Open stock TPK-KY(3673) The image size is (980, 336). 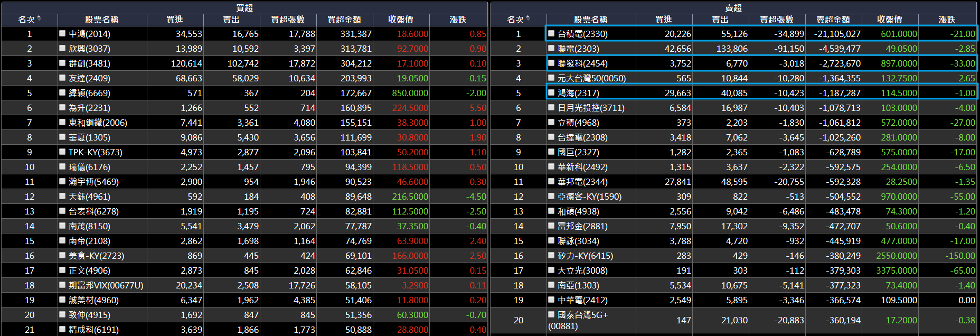coord(96,152)
